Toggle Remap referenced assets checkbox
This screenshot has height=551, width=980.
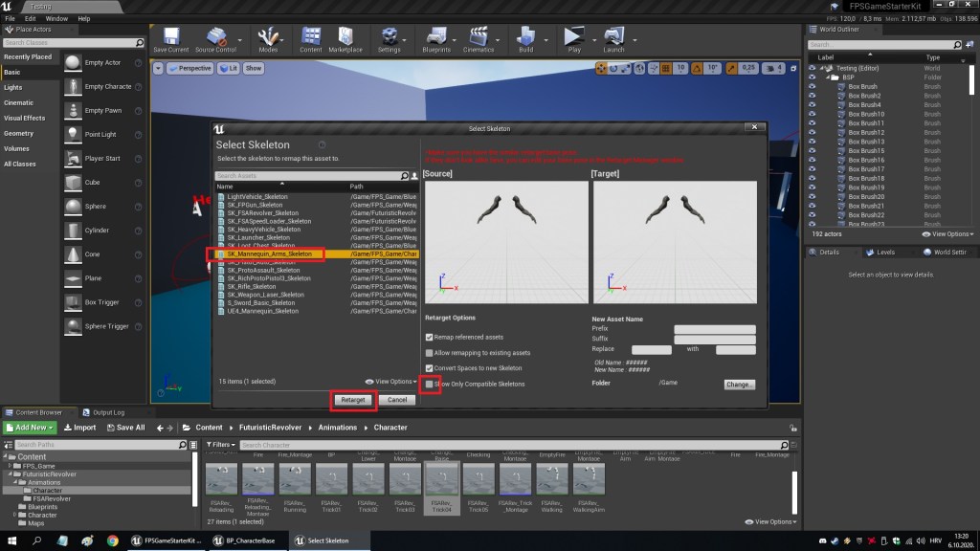pyautogui.click(x=430, y=338)
